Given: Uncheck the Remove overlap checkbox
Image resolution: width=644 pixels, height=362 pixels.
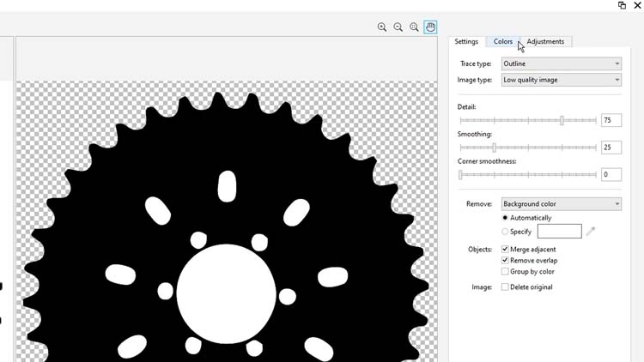Looking at the screenshot, I should [x=505, y=260].
